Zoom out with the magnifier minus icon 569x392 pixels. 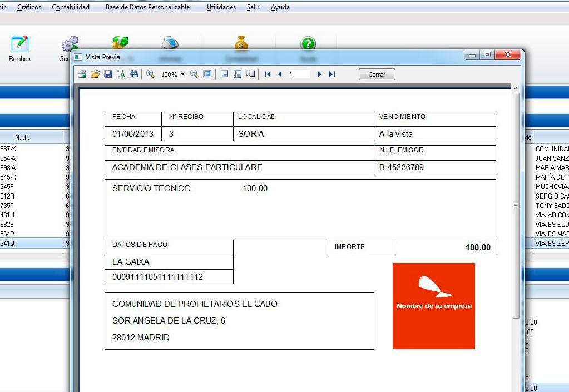coord(194,74)
